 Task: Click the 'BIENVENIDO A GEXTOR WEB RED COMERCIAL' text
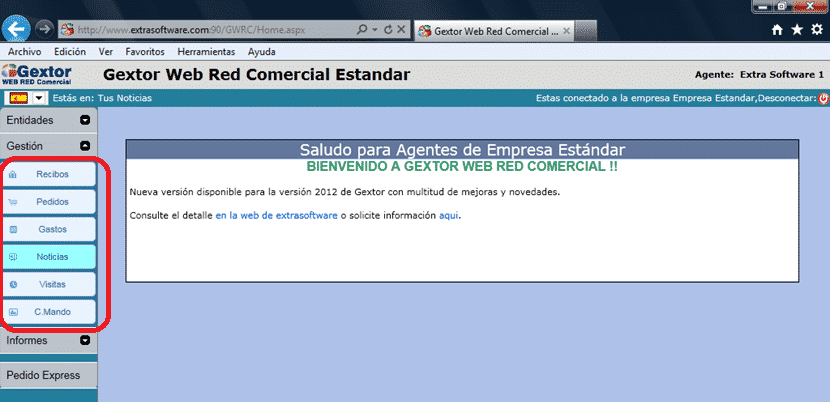[462, 166]
